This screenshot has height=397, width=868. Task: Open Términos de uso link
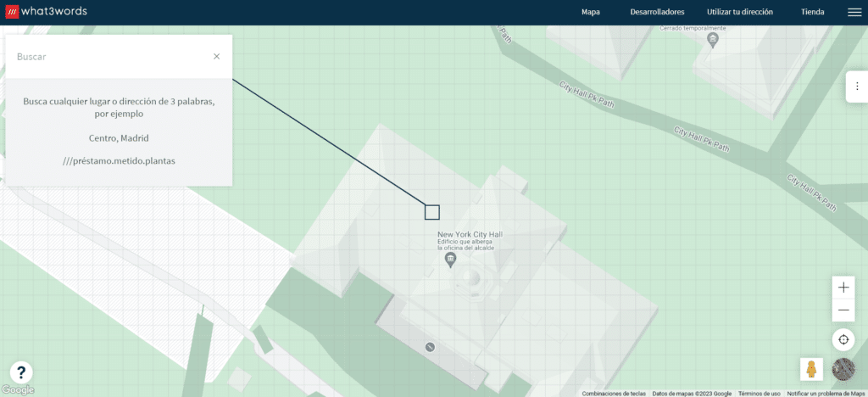pyautogui.click(x=759, y=394)
